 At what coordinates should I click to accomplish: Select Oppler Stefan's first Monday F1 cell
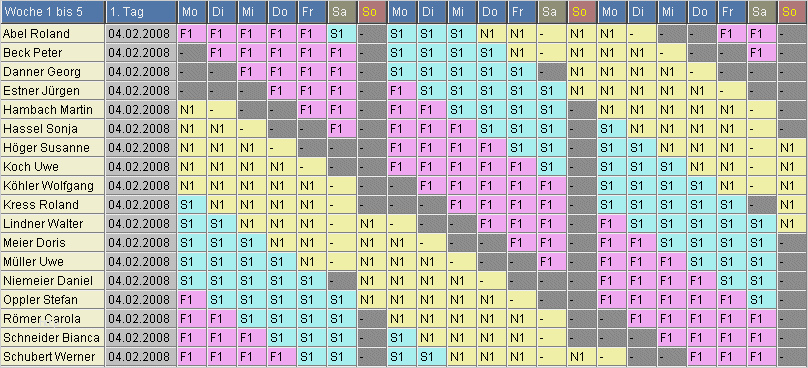click(x=192, y=300)
